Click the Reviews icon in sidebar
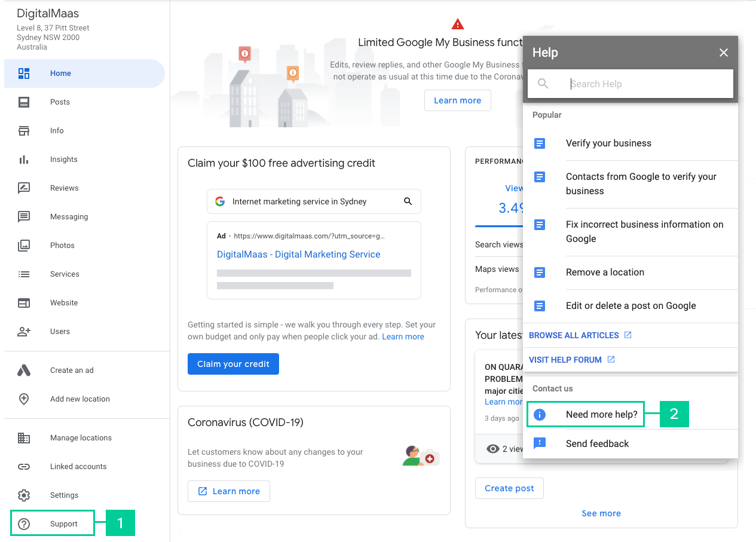The height and width of the screenshot is (542, 756). coord(24,188)
